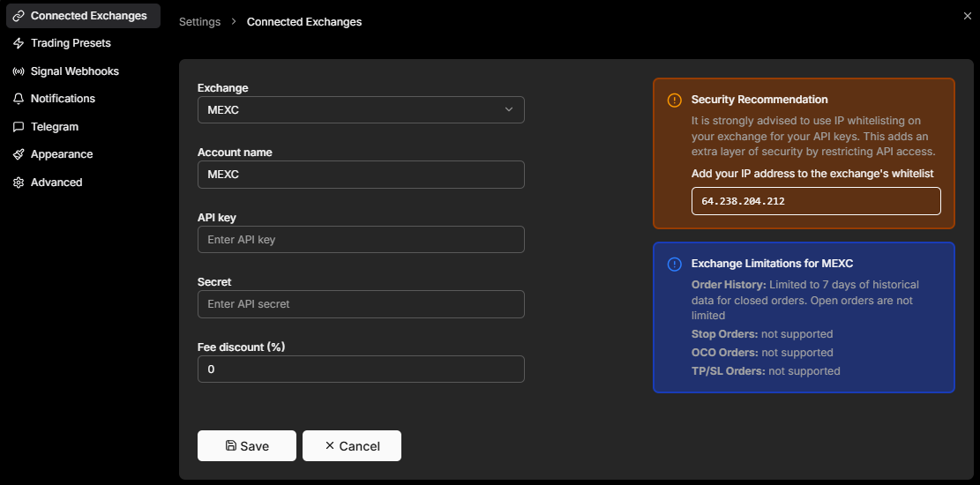Click into the Secret input field
980x485 pixels.
coord(361,304)
